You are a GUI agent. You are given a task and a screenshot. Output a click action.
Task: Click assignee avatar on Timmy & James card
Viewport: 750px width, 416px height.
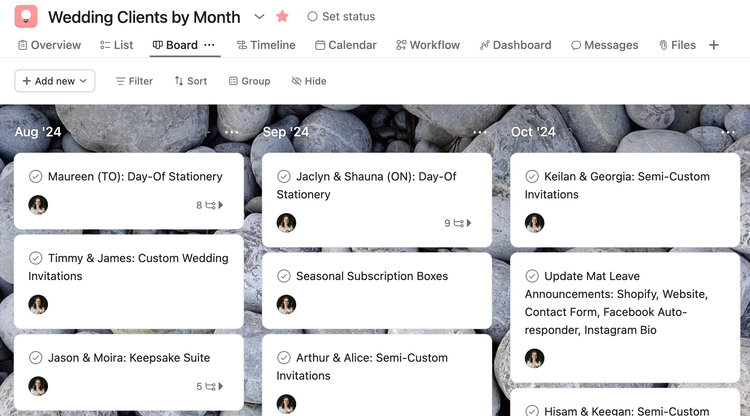click(x=38, y=305)
